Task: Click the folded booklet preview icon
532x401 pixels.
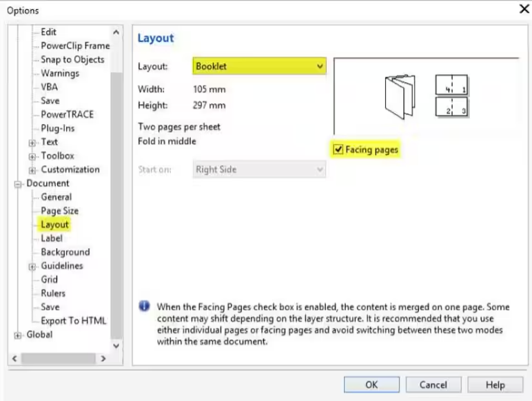Action: [x=400, y=97]
